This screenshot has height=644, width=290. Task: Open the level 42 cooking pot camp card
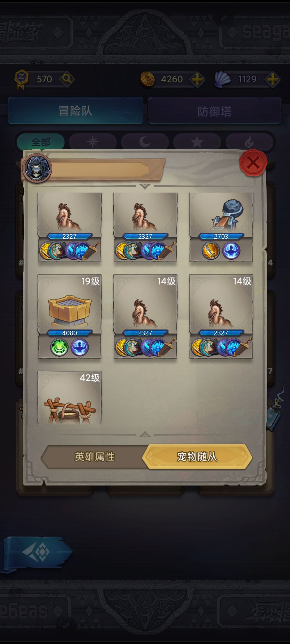[x=70, y=397]
